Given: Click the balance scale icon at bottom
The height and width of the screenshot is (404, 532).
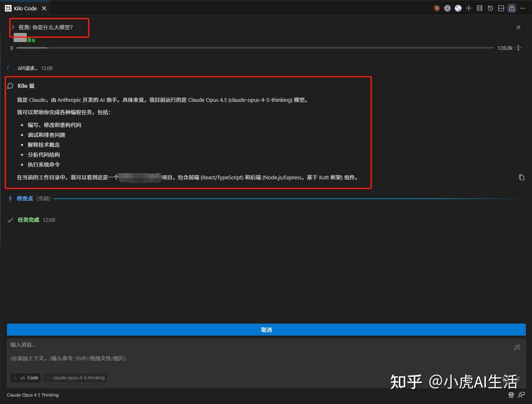Looking at the screenshot, I should coord(511,395).
